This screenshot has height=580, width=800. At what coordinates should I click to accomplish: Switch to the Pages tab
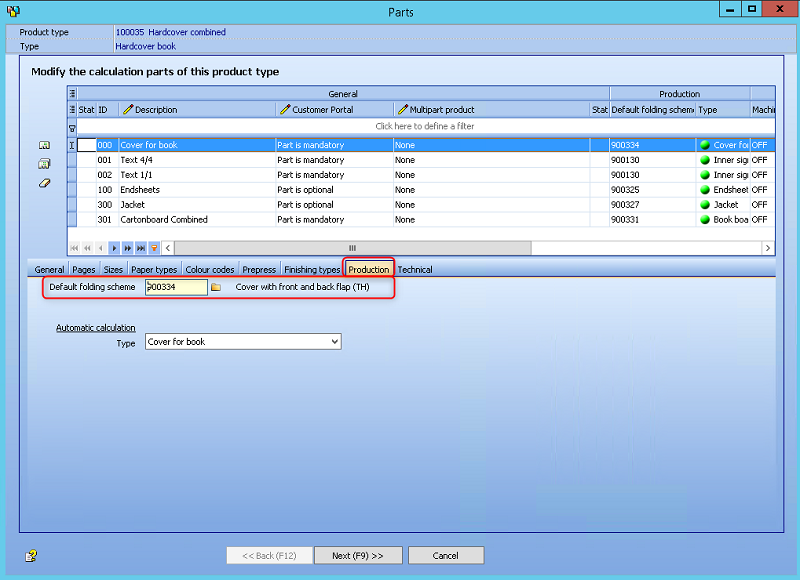click(x=84, y=269)
